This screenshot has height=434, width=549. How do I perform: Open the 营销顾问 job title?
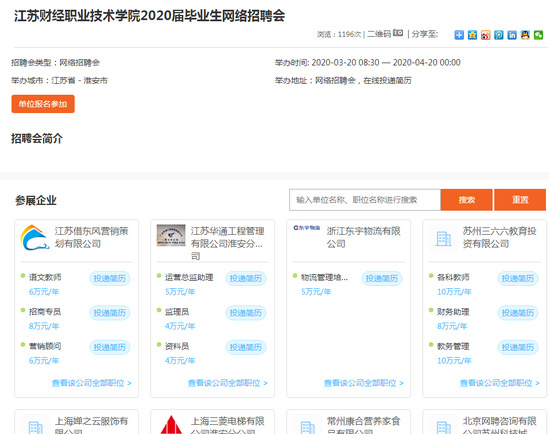click(45, 346)
